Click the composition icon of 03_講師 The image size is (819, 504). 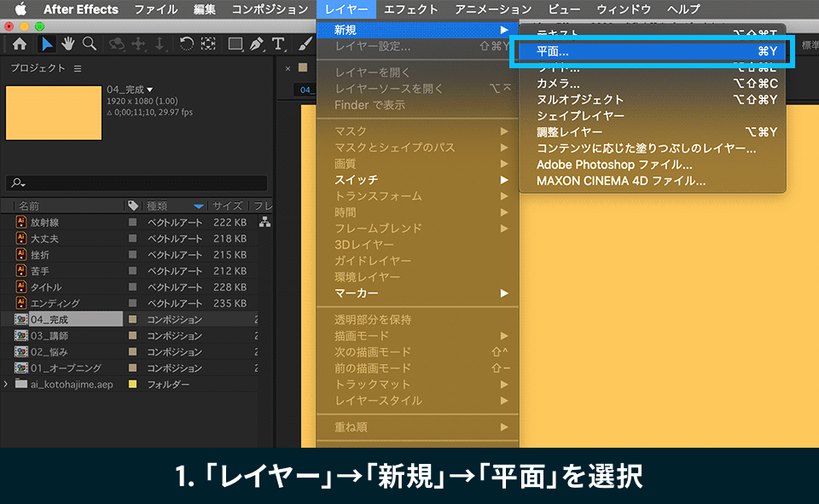(x=20, y=335)
